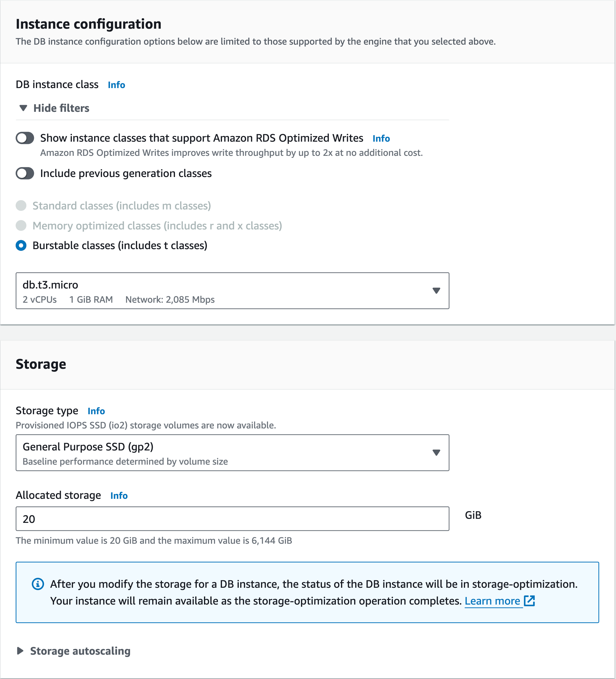Open the General Purpose SSD storage type dropdown

(x=232, y=453)
